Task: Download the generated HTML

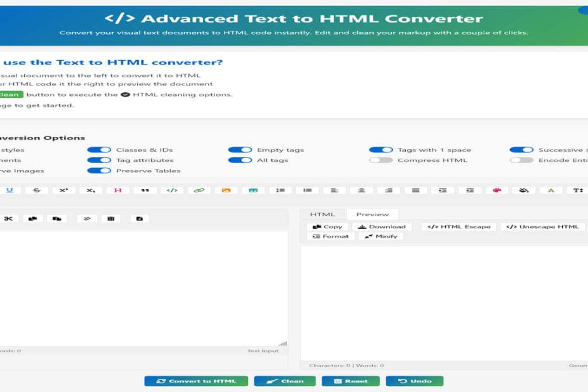Action: pos(382,226)
